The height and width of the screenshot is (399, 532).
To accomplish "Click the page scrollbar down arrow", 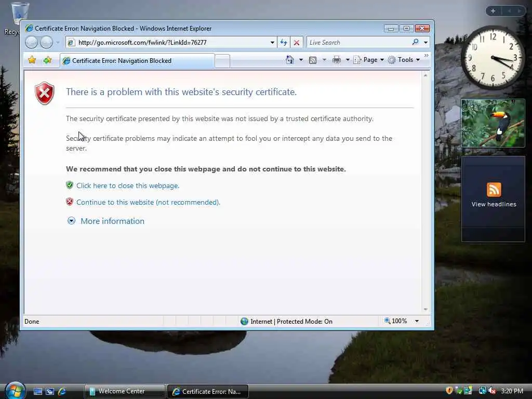I will coord(425,309).
